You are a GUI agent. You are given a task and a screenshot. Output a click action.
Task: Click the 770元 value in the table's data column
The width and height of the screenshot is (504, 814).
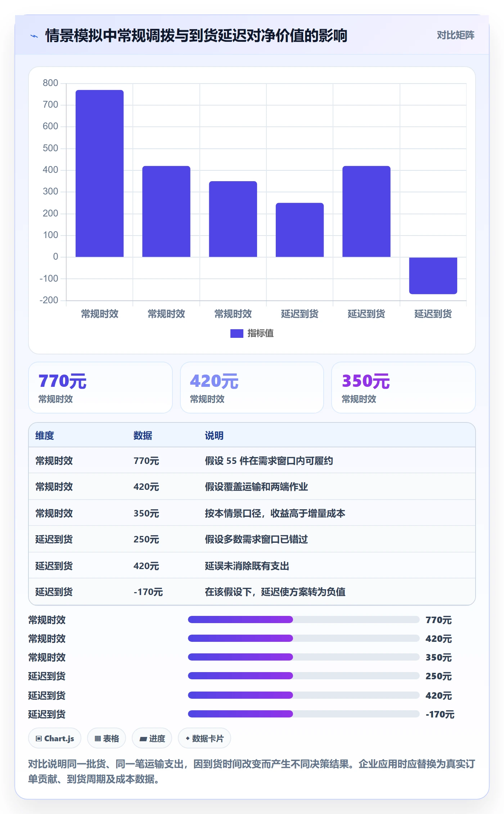click(146, 461)
